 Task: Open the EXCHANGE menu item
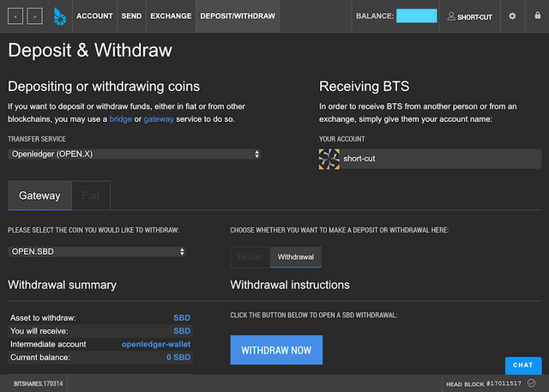click(171, 16)
